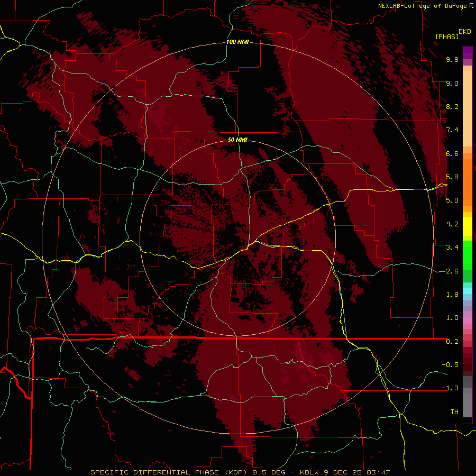Click the [PHAS] units label
This screenshot has height=476, width=476.
pyautogui.click(x=447, y=36)
